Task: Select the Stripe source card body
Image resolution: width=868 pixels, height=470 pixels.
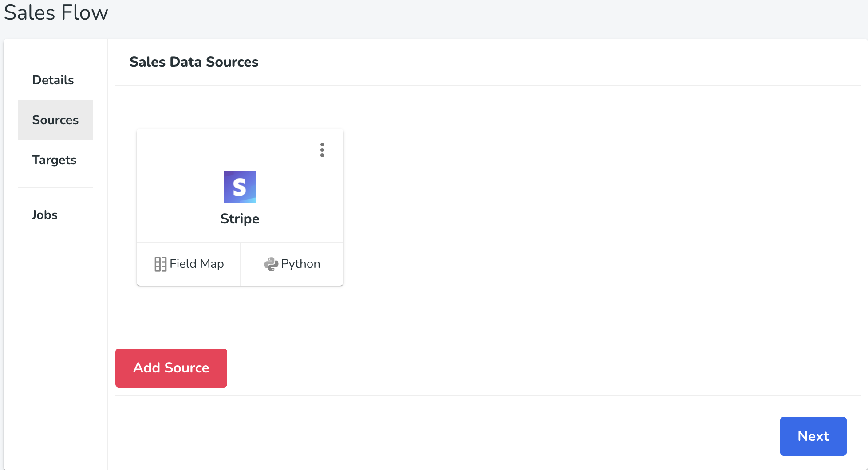Action: (240, 185)
